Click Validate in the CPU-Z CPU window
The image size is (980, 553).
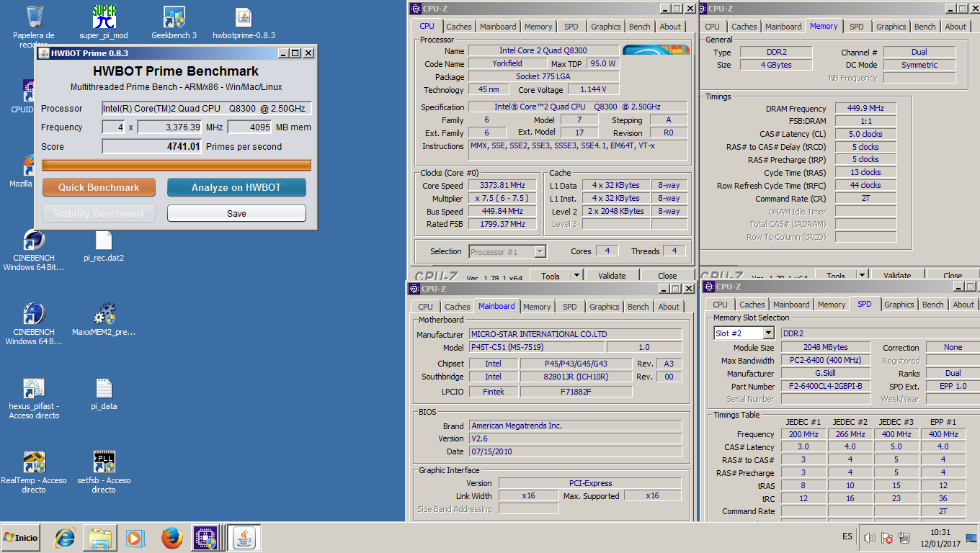pos(612,275)
